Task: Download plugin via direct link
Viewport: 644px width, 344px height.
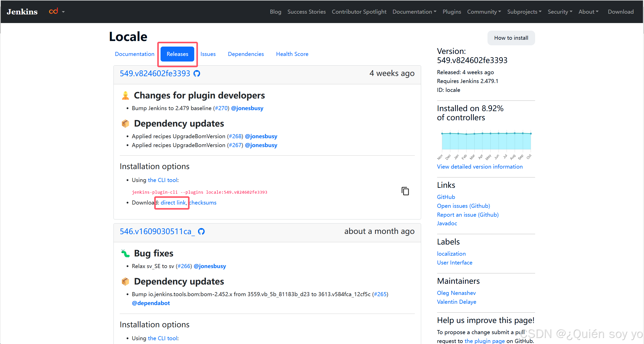Action: click(x=173, y=203)
